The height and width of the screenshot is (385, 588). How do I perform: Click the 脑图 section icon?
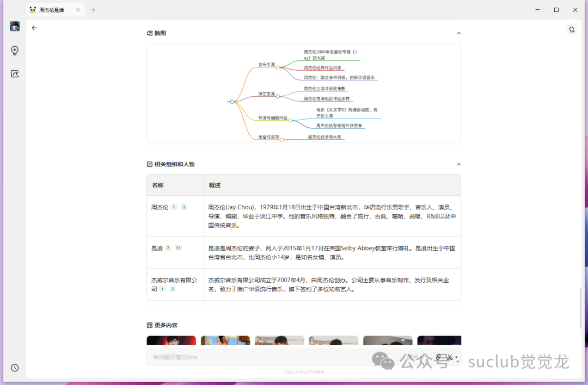149,33
